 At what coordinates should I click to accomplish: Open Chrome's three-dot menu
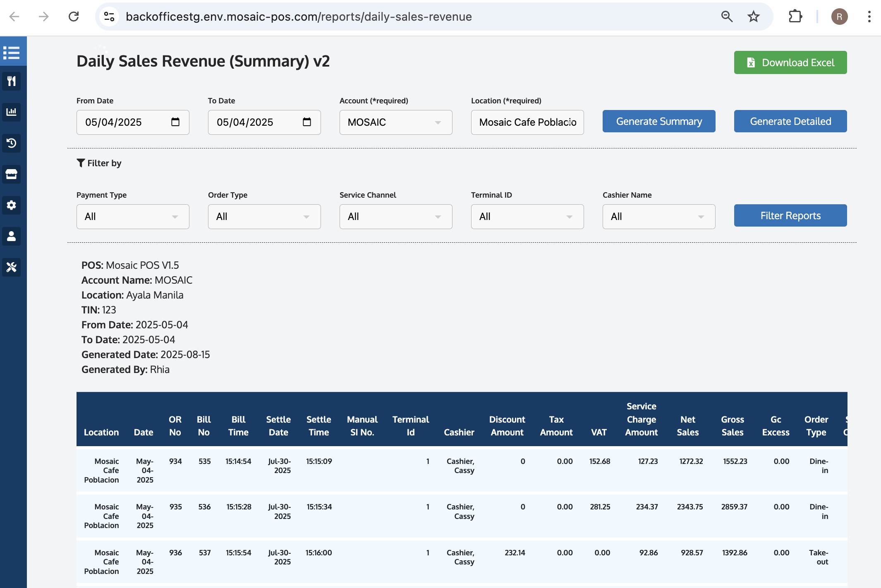[x=869, y=17]
